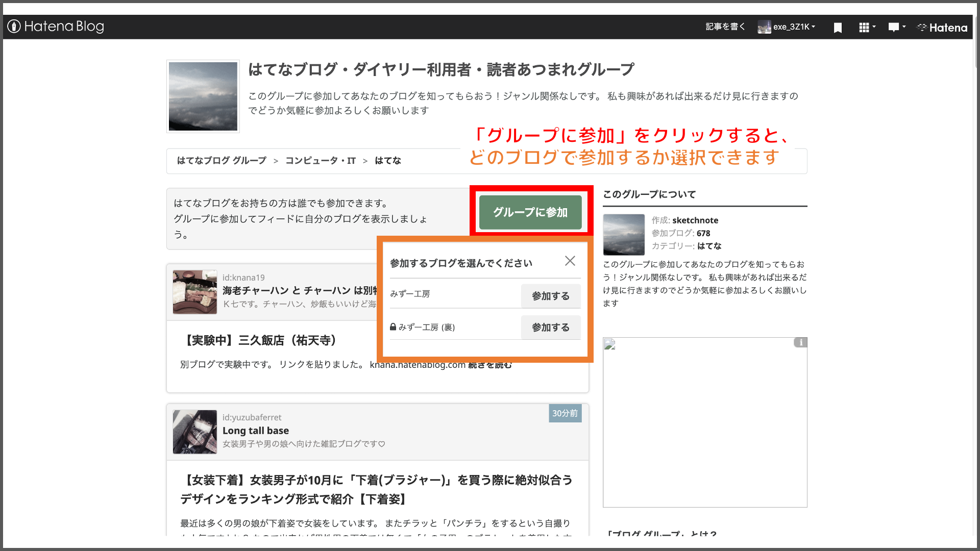Open the 【実験中】三久飯店（祐天寺） post title

pos(261,340)
